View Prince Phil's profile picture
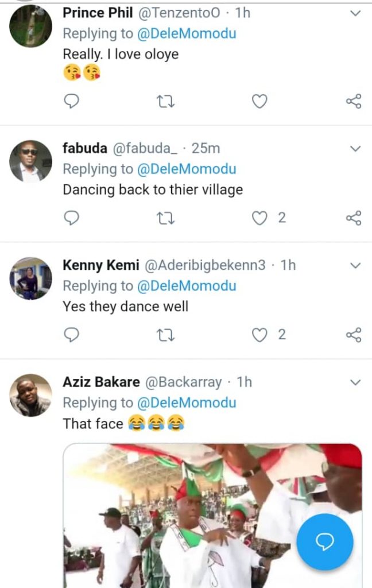This screenshot has height=588, width=372. tap(31, 26)
